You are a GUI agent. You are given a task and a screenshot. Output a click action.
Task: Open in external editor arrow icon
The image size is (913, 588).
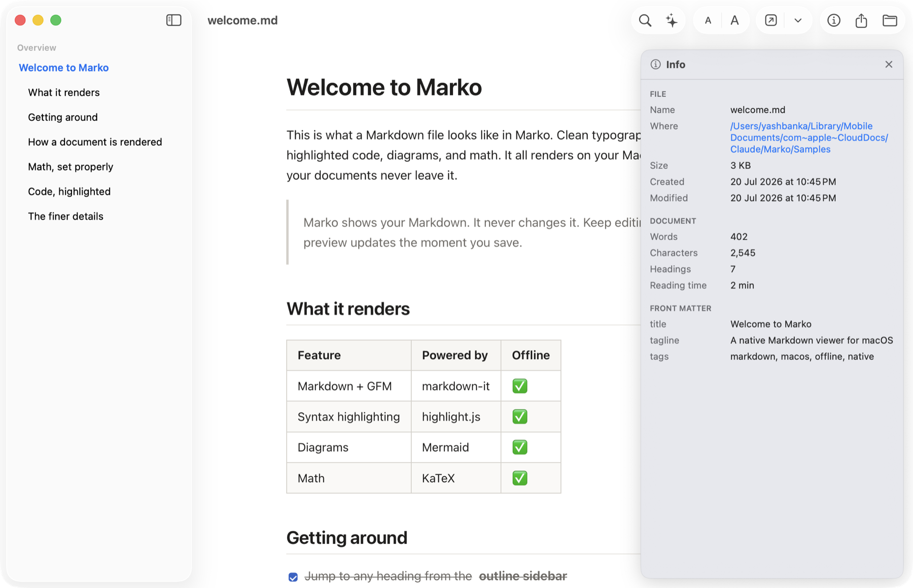pyautogui.click(x=770, y=20)
